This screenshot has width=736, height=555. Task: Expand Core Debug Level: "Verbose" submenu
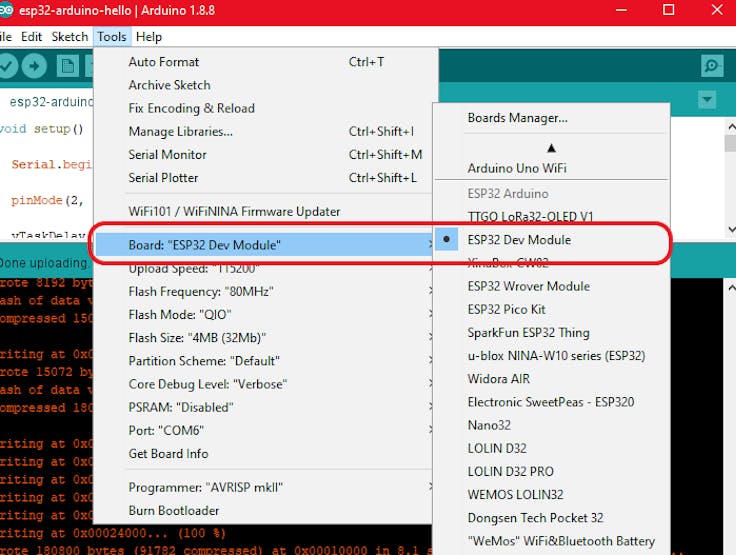click(265, 384)
